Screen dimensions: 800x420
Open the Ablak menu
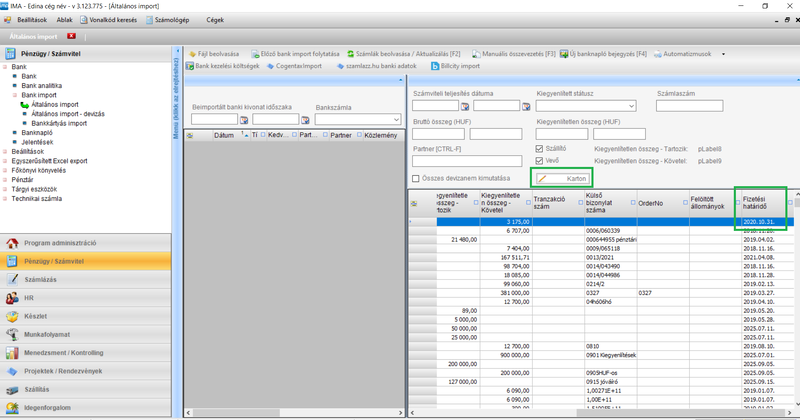(64, 19)
